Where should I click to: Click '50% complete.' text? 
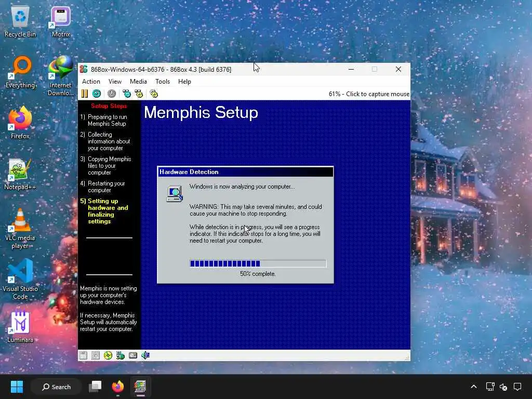tap(258, 274)
